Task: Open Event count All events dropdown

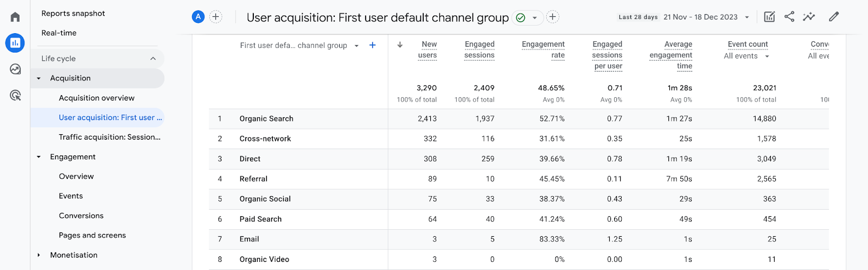Action: (747, 56)
